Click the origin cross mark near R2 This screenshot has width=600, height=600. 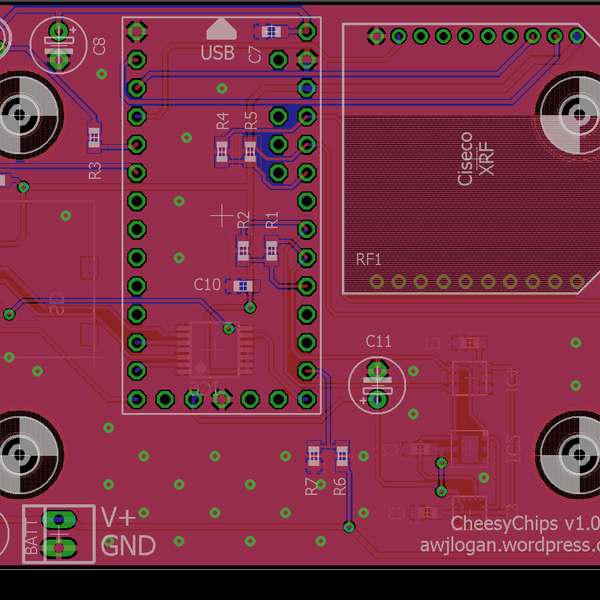tap(222, 215)
